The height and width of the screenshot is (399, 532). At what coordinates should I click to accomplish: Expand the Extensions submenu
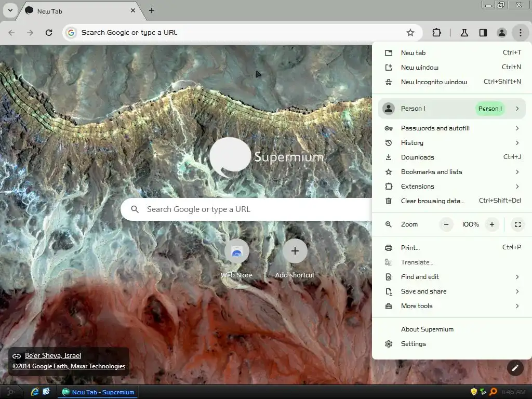coord(451,187)
